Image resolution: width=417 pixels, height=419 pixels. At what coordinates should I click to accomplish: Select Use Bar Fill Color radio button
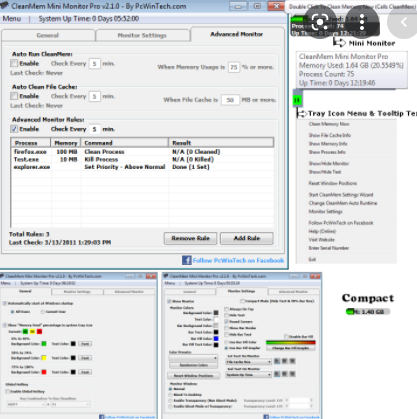coord(226,342)
